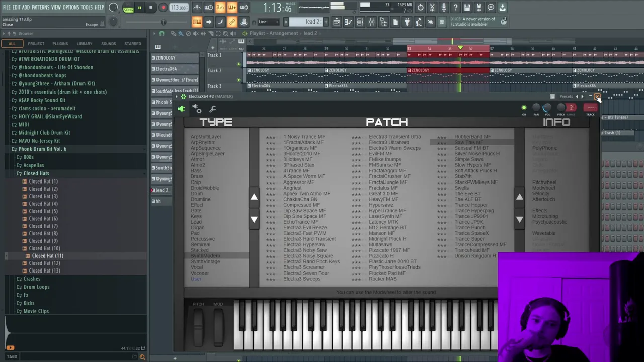Open ElectraX Presets dropdown
This screenshot has height=362, width=644.
(x=566, y=96)
